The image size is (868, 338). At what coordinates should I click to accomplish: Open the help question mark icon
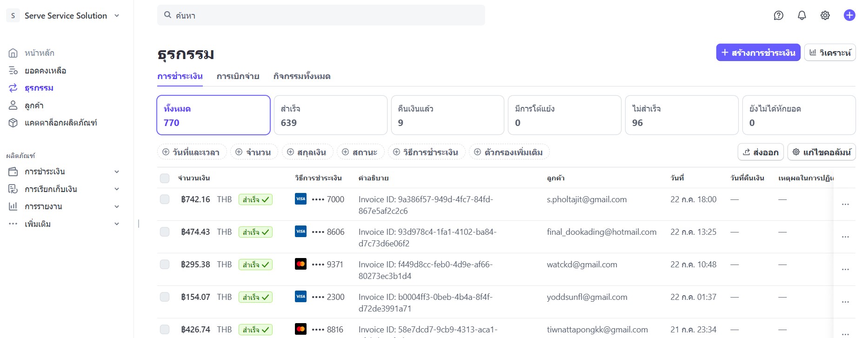coord(778,15)
